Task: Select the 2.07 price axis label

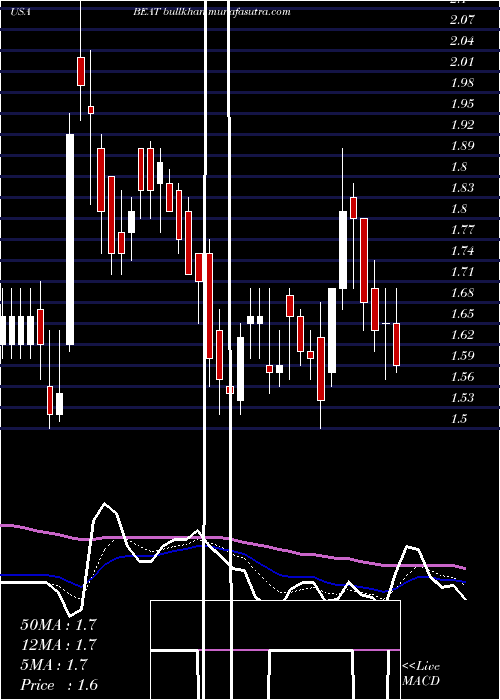Action: (x=462, y=20)
